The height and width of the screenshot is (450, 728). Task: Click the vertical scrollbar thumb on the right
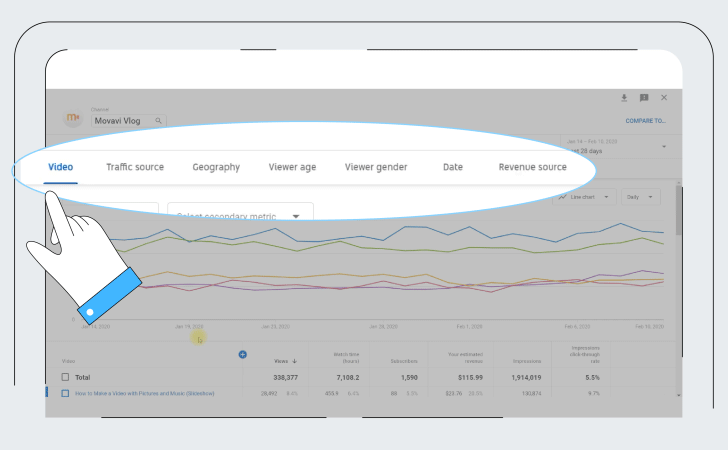tap(679, 210)
